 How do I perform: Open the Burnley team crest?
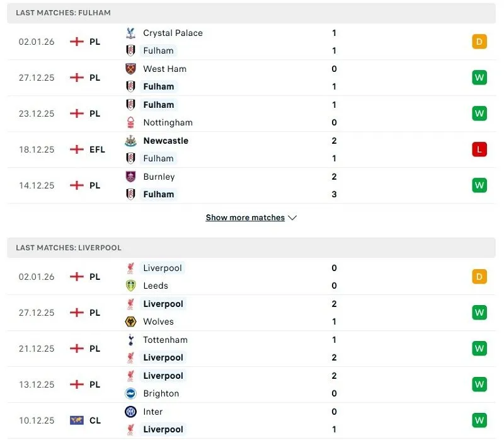[x=130, y=177]
